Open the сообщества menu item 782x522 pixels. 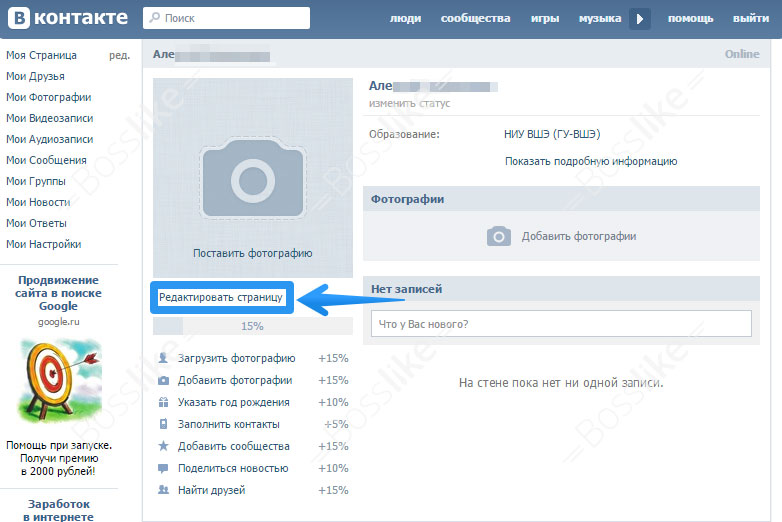point(475,18)
